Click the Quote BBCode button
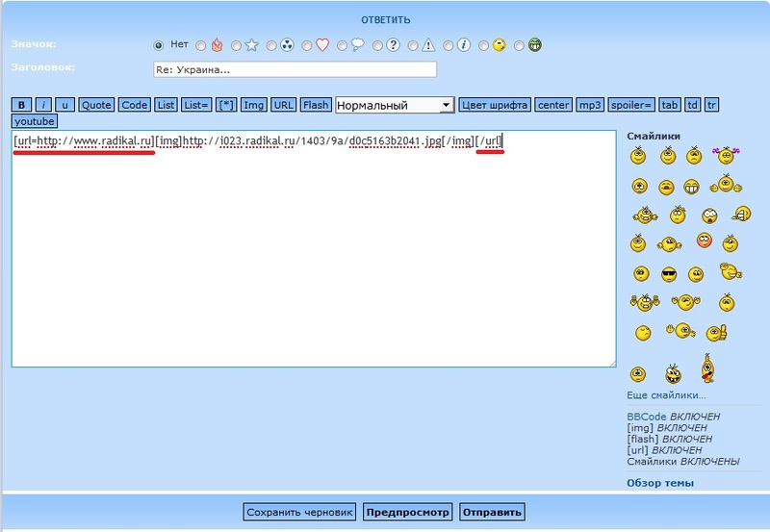Image resolution: width=770 pixels, height=532 pixels. pyautogui.click(x=96, y=105)
